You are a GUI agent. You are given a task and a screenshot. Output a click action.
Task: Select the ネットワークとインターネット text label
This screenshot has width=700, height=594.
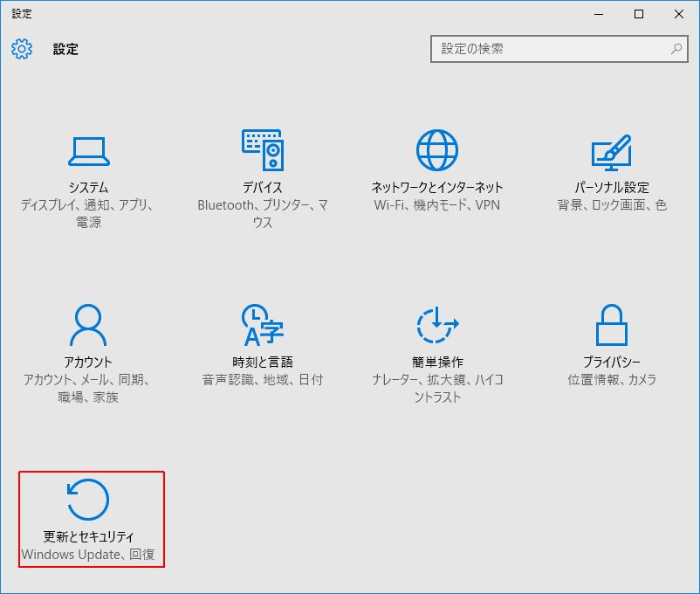click(437, 188)
